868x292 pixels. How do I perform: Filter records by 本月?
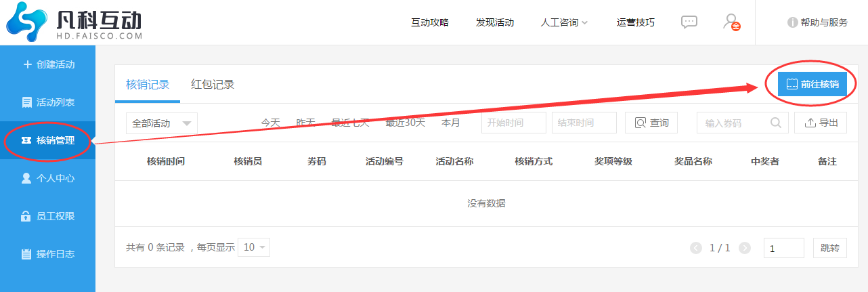[x=451, y=123]
